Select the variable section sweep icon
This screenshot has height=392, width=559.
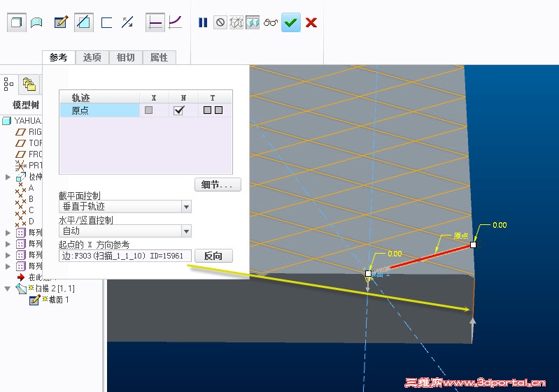click(x=175, y=22)
